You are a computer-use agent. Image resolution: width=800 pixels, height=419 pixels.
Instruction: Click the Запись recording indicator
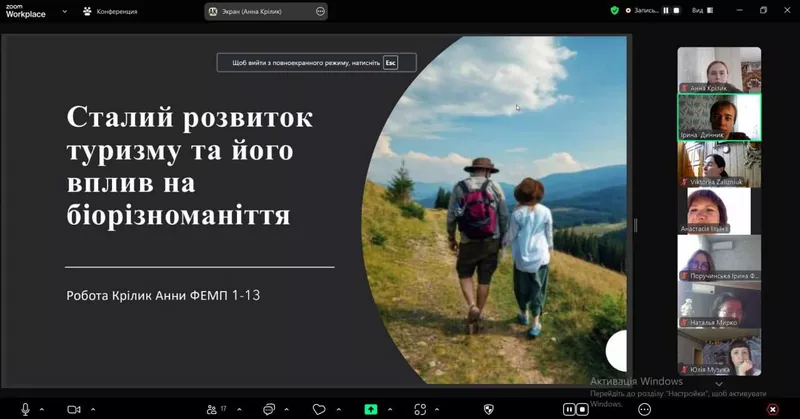(x=642, y=10)
